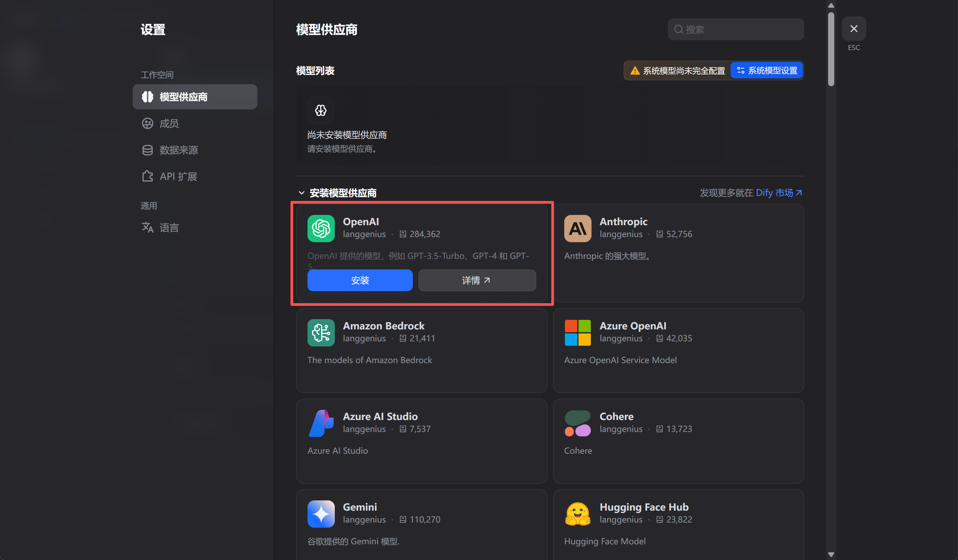Screen dimensions: 958x560
Task: Click the Azure AI Studio logo
Action: [321, 423]
